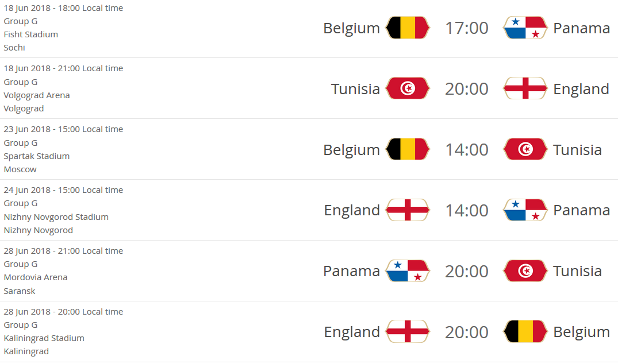The height and width of the screenshot is (364, 618).
Task: Open the 20:00 Tunisia vs England kickoff time
Action: tap(467, 89)
